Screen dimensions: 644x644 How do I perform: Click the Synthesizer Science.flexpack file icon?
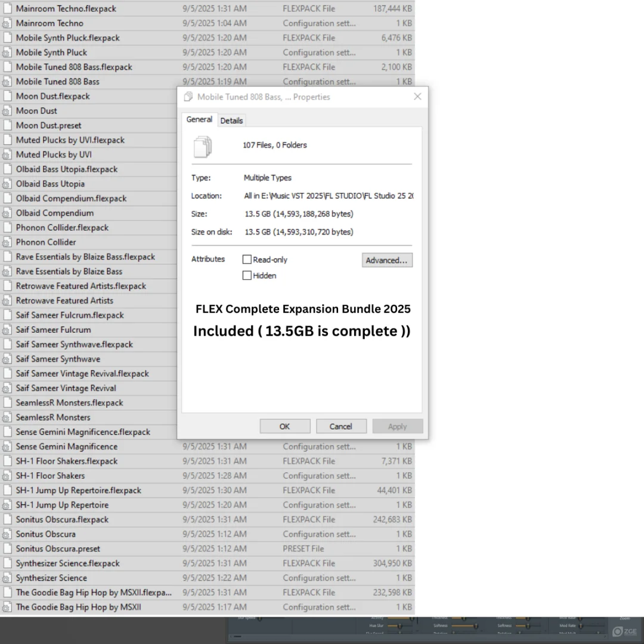[7, 563]
